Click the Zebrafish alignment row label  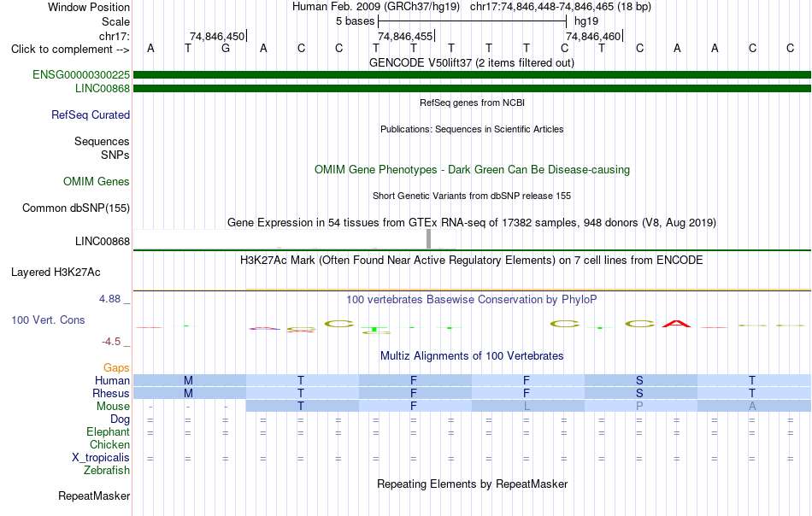pos(107,471)
